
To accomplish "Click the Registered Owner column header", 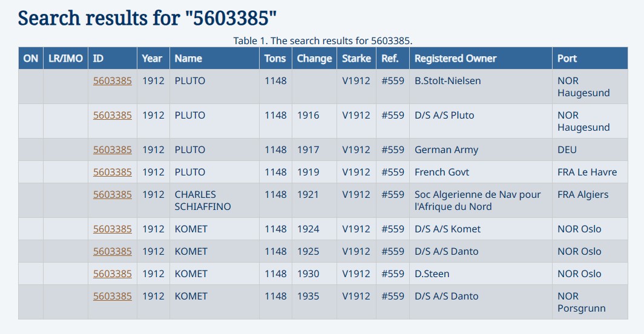I will pos(455,59).
